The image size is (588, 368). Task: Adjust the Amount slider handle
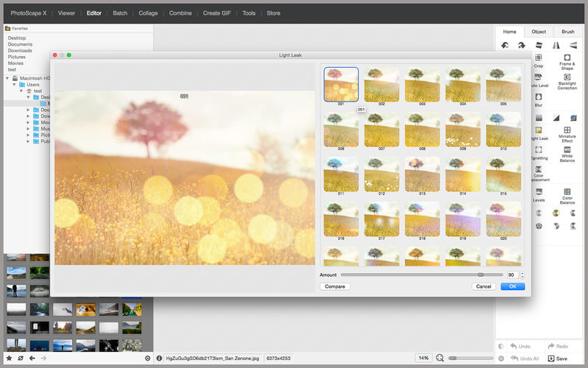481,275
